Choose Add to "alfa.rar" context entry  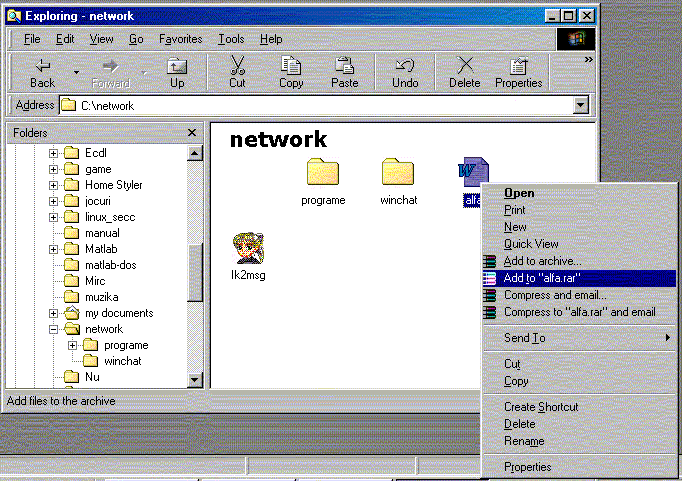[542, 278]
